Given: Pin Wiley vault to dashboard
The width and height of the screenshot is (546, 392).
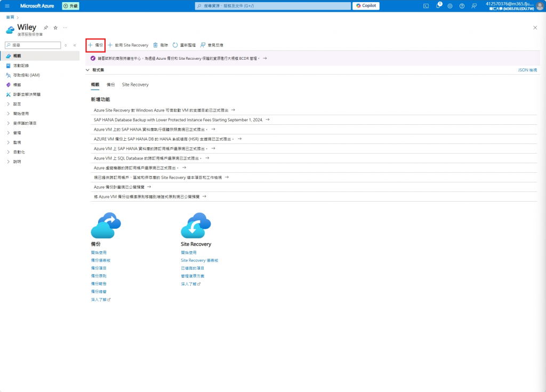Looking at the screenshot, I should 46,28.
